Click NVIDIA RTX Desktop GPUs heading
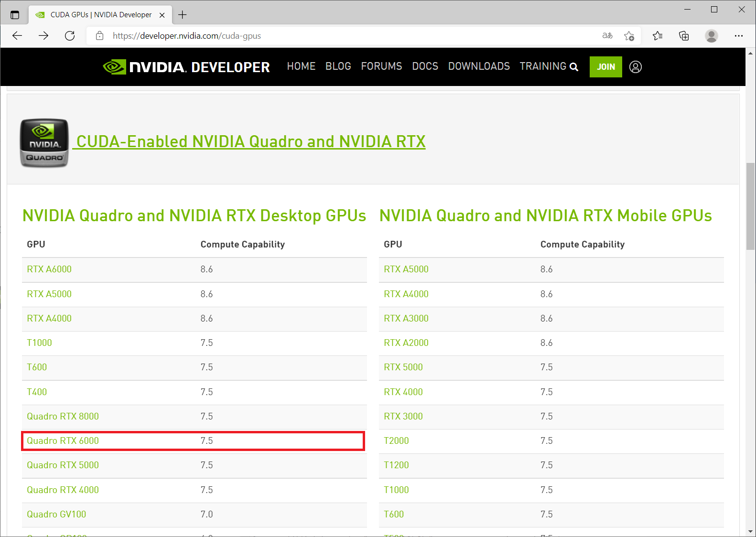Viewport: 756px width, 537px height. coord(194,215)
